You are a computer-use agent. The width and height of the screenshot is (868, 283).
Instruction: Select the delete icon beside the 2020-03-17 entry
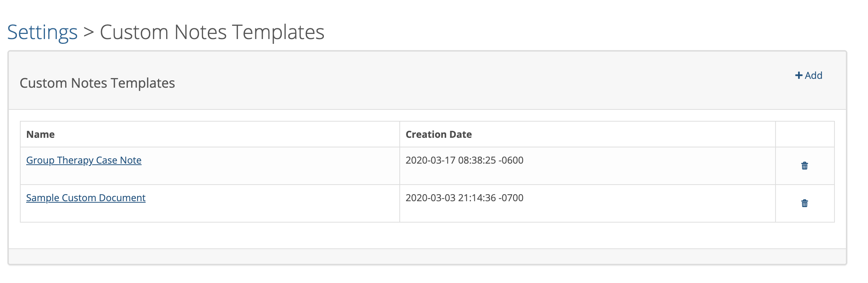point(804,166)
